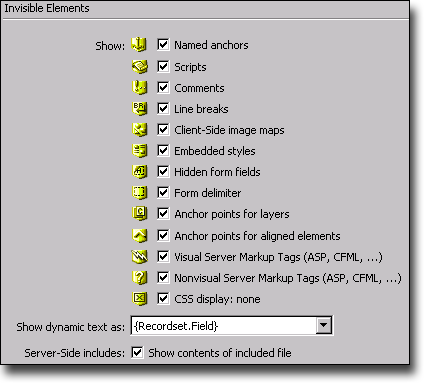Click the Scripts label text
Screen dimensions: 430x383
click(x=190, y=67)
